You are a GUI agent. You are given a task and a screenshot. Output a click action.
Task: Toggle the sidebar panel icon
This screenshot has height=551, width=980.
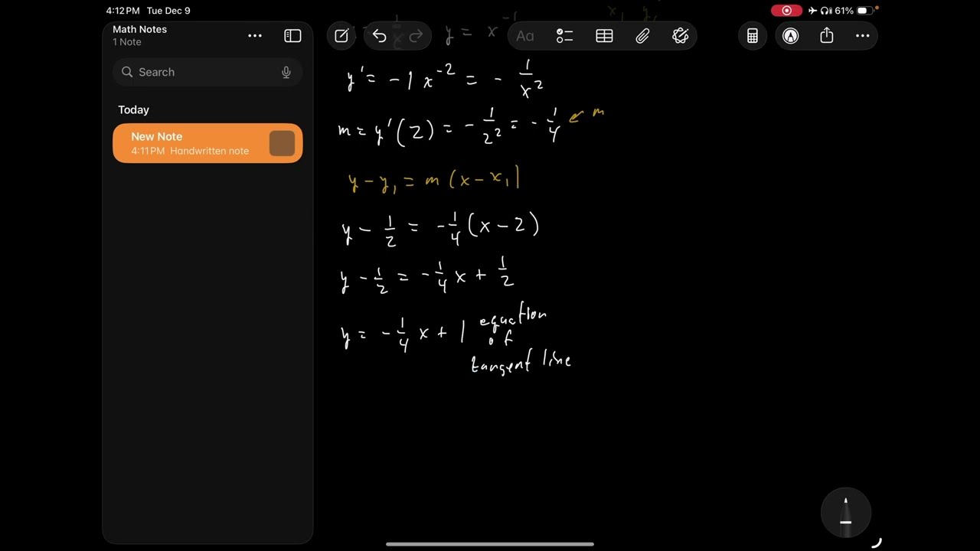tap(292, 36)
